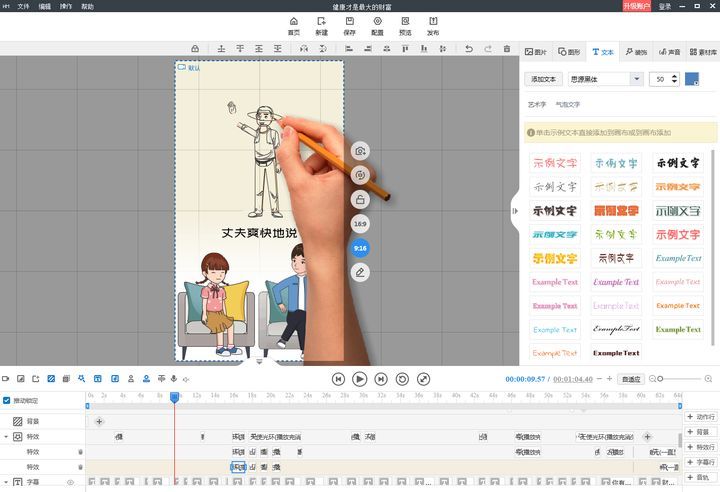This screenshot has width=720, height=492.
Task: Click the lock icon beside canvas
Action: coord(360,199)
